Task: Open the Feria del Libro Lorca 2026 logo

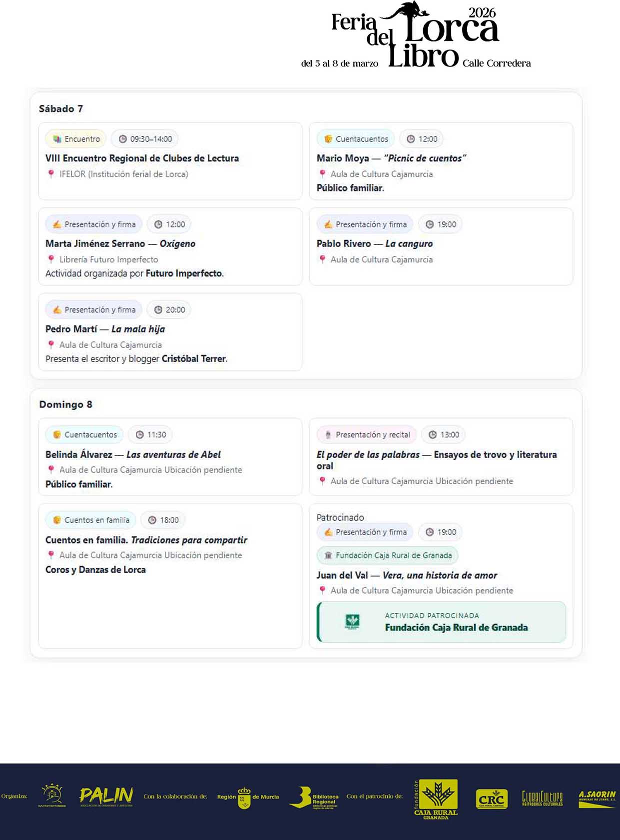Action: [x=416, y=36]
